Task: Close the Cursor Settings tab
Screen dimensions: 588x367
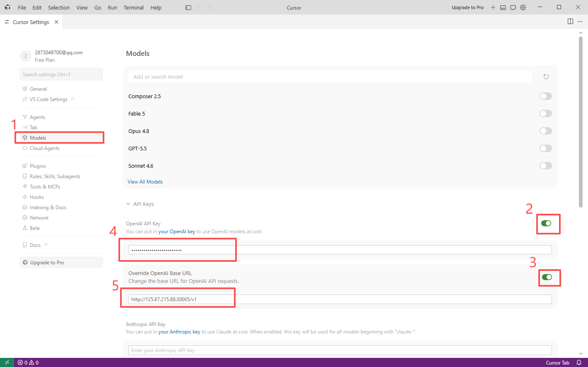Action: pos(56,22)
